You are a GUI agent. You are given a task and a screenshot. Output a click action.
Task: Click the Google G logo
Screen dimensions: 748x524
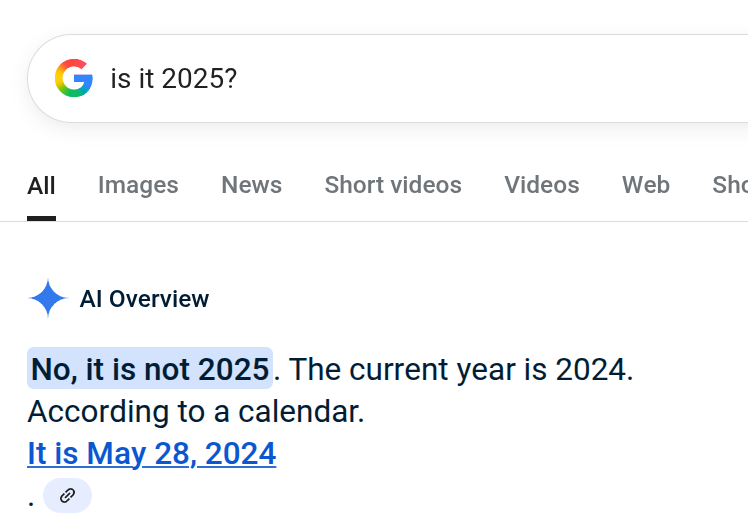[74, 78]
